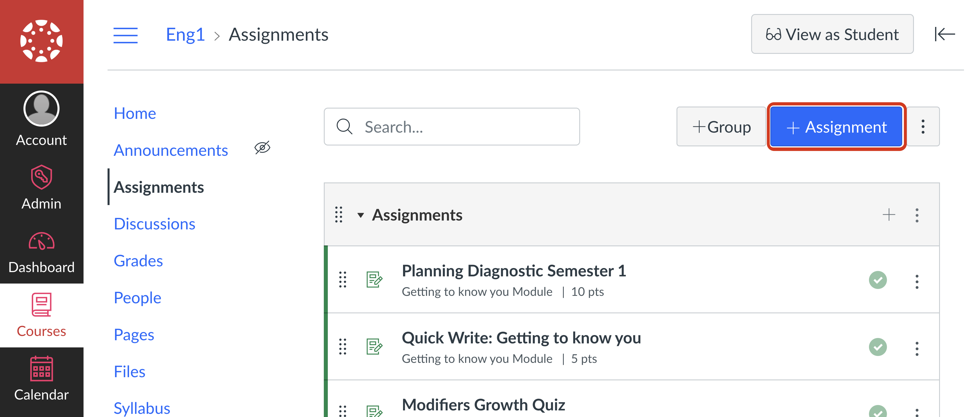Toggle visibility of the Announcements link

tap(263, 148)
